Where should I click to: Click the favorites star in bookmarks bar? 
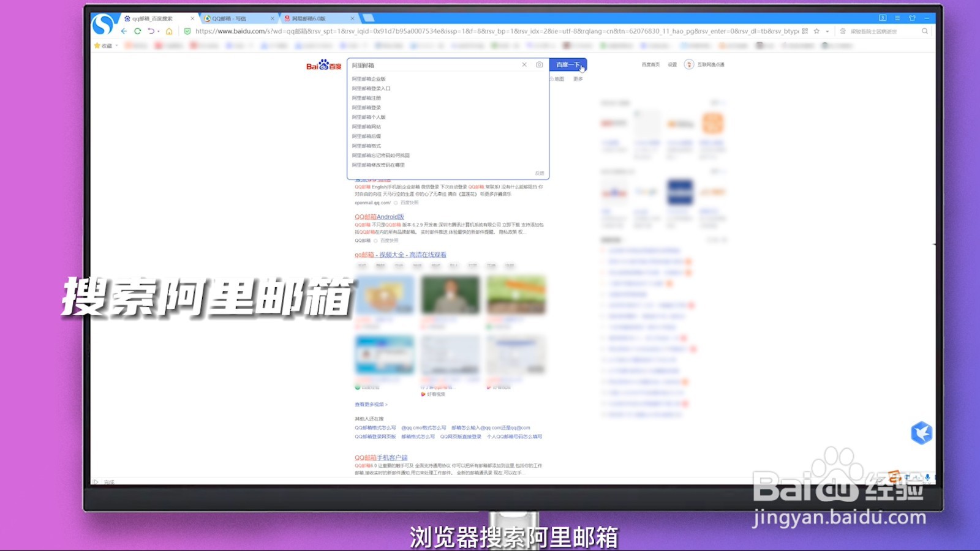click(97, 45)
